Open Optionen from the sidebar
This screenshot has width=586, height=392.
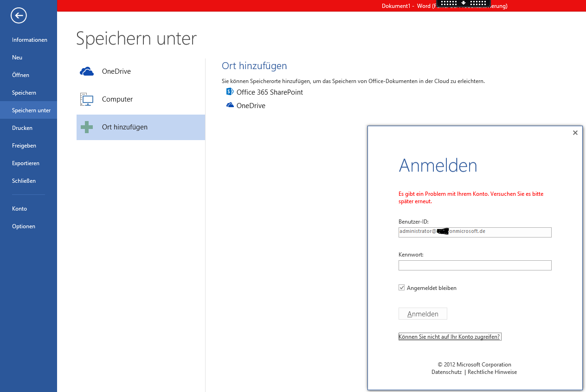click(29, 226)
